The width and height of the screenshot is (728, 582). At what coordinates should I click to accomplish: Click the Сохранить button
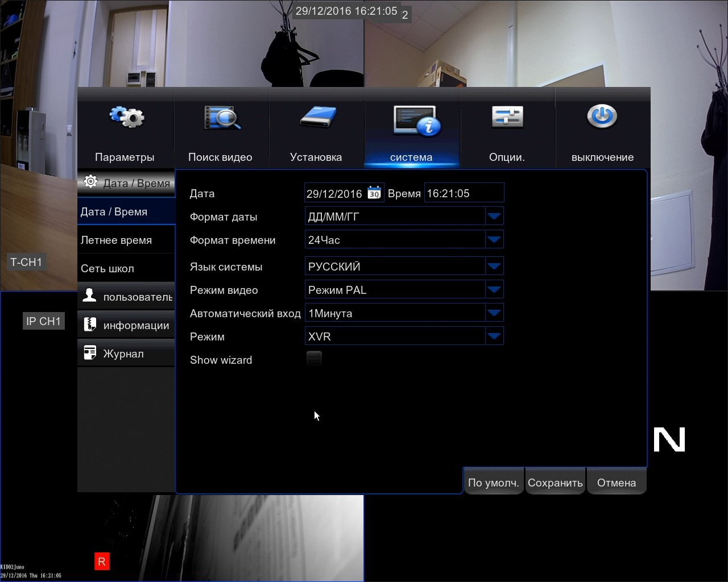(555, 482)
